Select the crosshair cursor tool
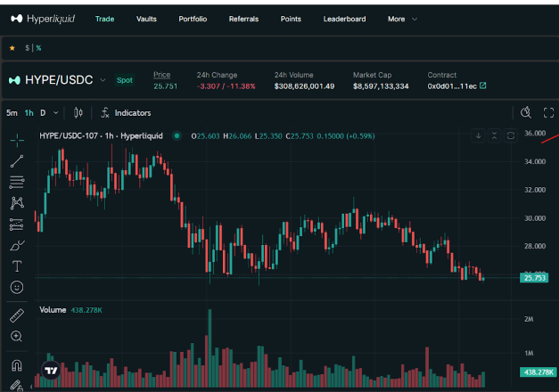The height and width of the screenshot is (392, 559). [x=17, y=141]
